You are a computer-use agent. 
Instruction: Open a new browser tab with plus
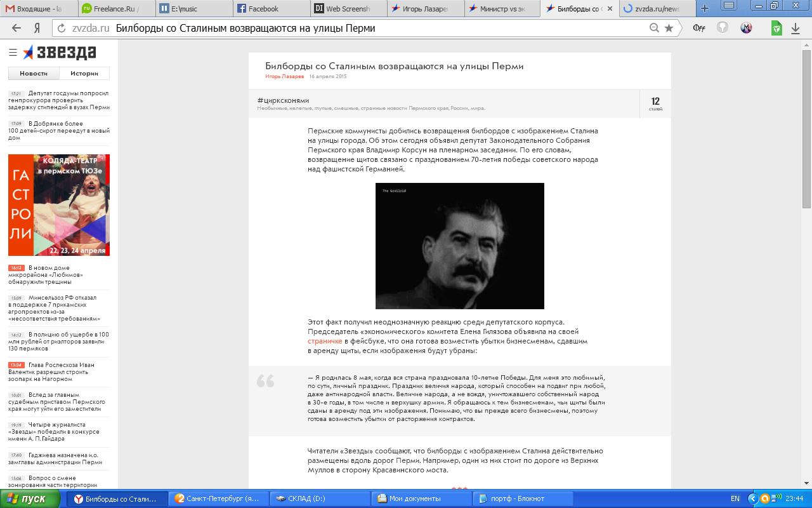(704, 9)
